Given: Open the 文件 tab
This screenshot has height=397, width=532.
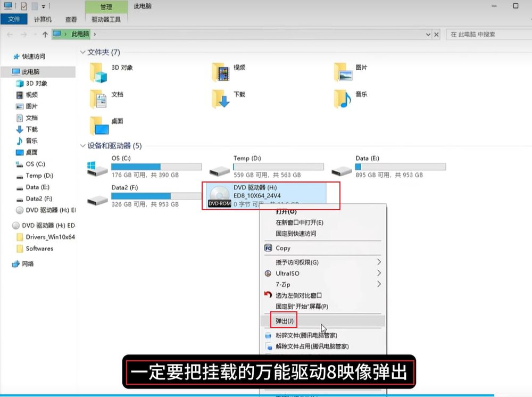Looking at the screenshot, I should click(14, 20).
